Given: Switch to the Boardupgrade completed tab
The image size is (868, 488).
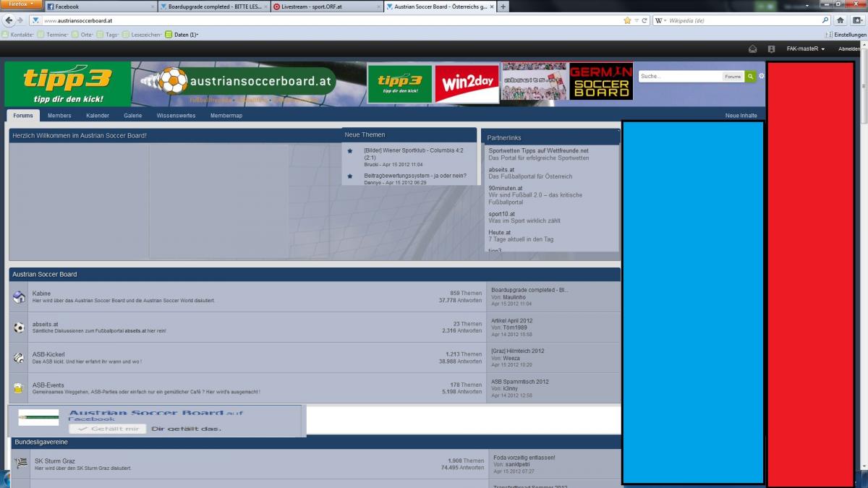Looking at the screenshot, I should point(213,7).
